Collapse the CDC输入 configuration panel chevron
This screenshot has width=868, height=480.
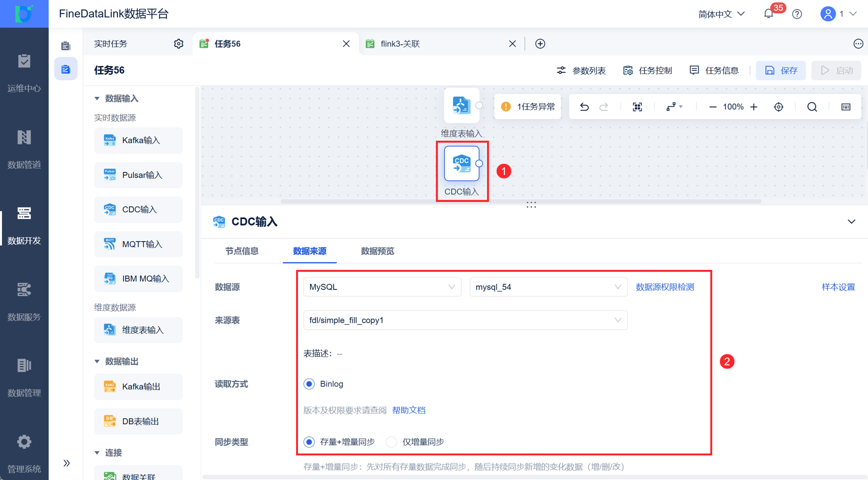point(852,222)
